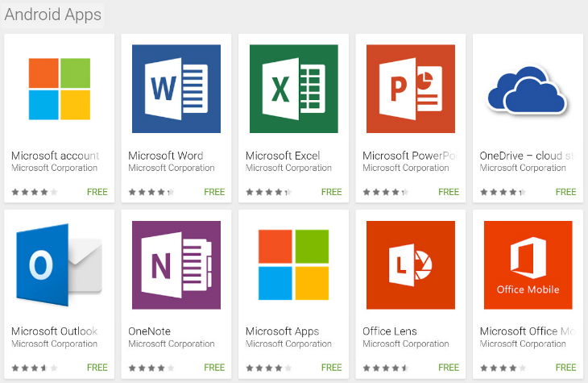This screenshot has height=383, width=588.
Task: Click Microsoft Corporation under Microsoft PowerPoint
Action: (x=406, y=168)
